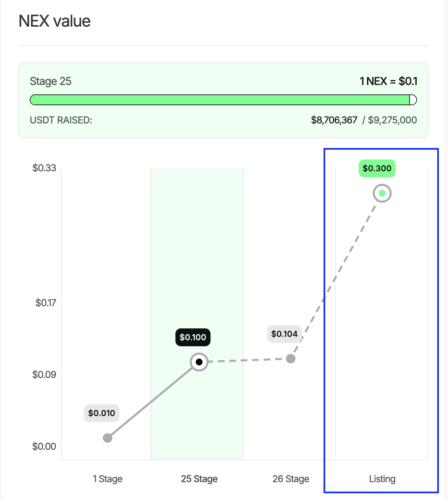Image resolution: width=448 pixels, height=499 pixels.
Task: Select the 26 Stage axis label
Action: click(291, 479)
